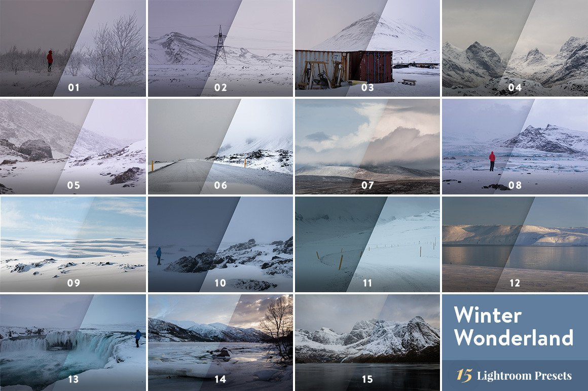Choose preset 15 mountain lake reflection
Viewport: 588px width, 391px height.
click(x=367, y=343)
